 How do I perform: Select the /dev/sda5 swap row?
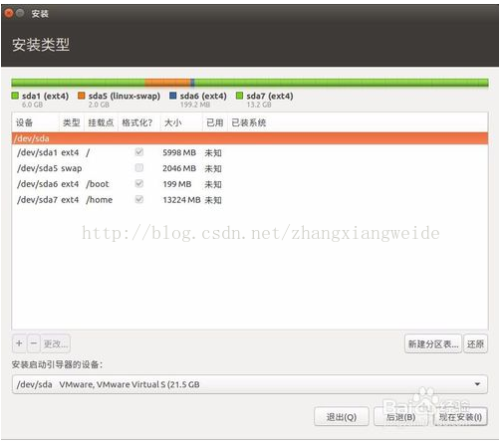point(250,168)
